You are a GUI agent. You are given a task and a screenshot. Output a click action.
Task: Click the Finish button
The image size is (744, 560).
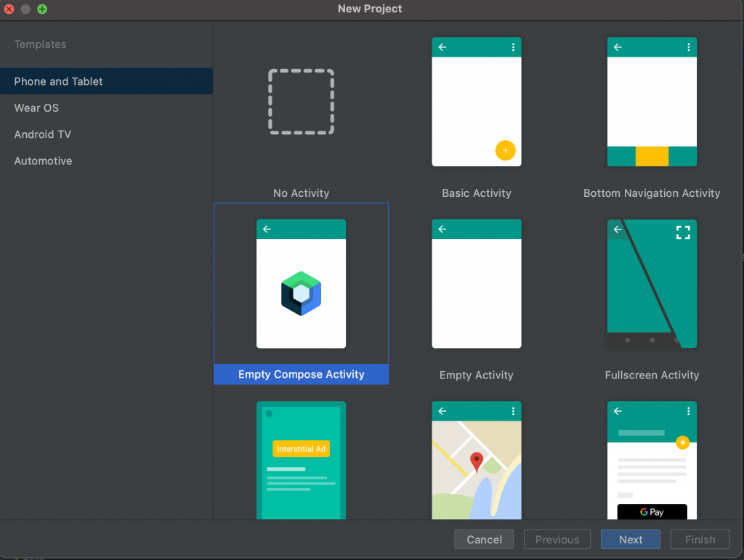(x=700, y=539)
